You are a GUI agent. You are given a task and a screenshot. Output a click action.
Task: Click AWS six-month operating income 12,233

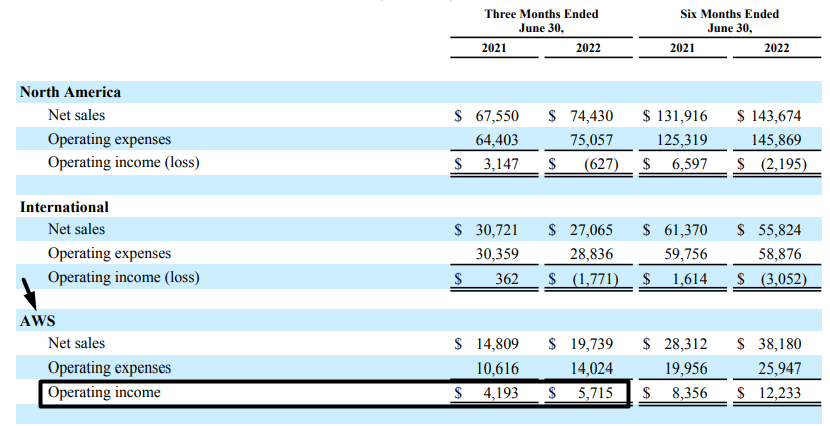[781, 394]
